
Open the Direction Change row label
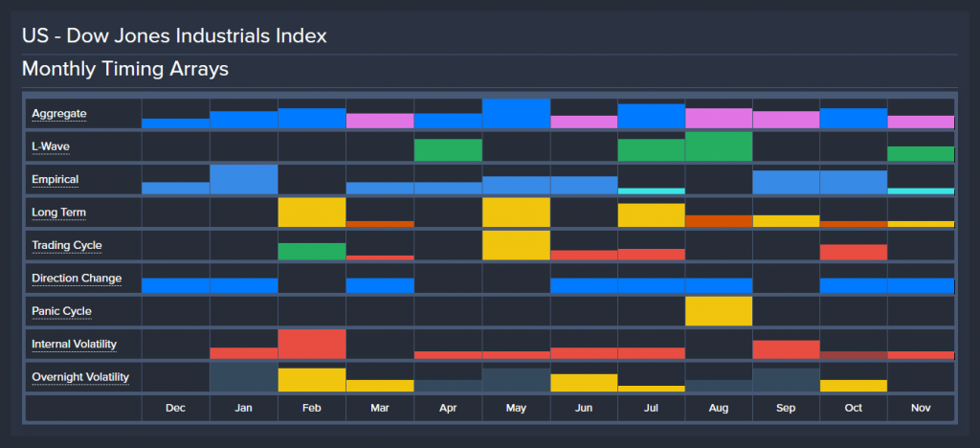[x=77, y=278]
